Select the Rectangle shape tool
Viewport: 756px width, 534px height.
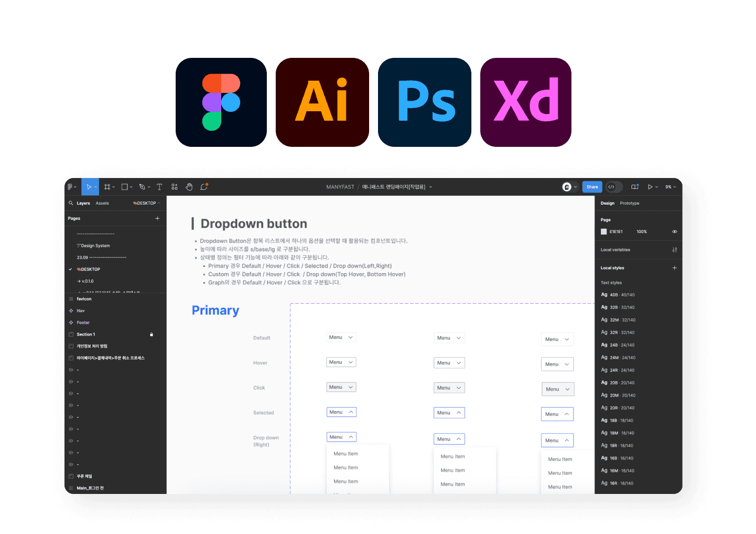[125, 187]
